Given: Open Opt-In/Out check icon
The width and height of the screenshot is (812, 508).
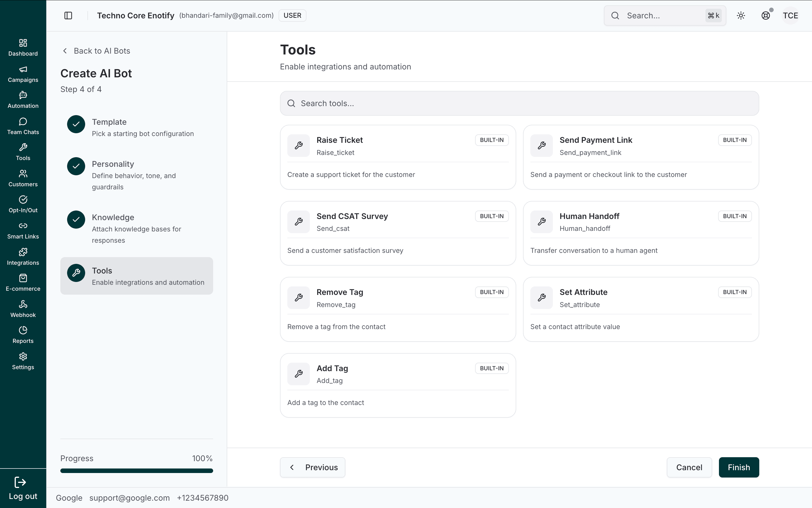Looking at the screenshot, I should 23,200.
